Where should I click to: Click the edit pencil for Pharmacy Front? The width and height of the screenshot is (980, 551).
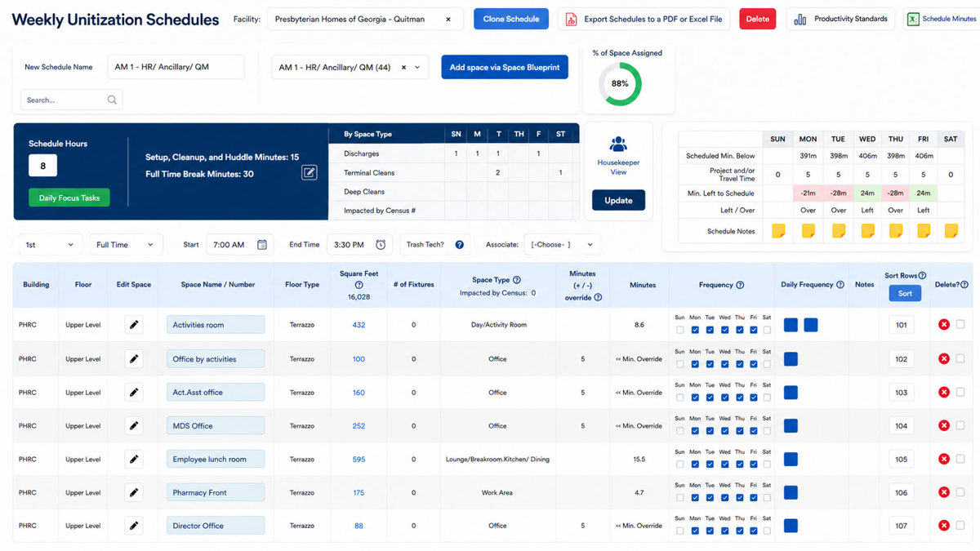click(134, 492)
